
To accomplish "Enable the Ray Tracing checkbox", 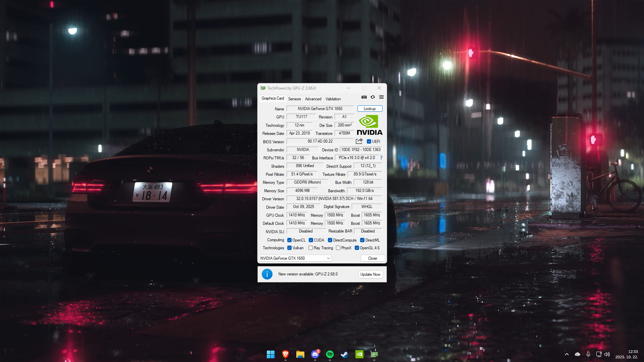I will (x=310, y=248).
